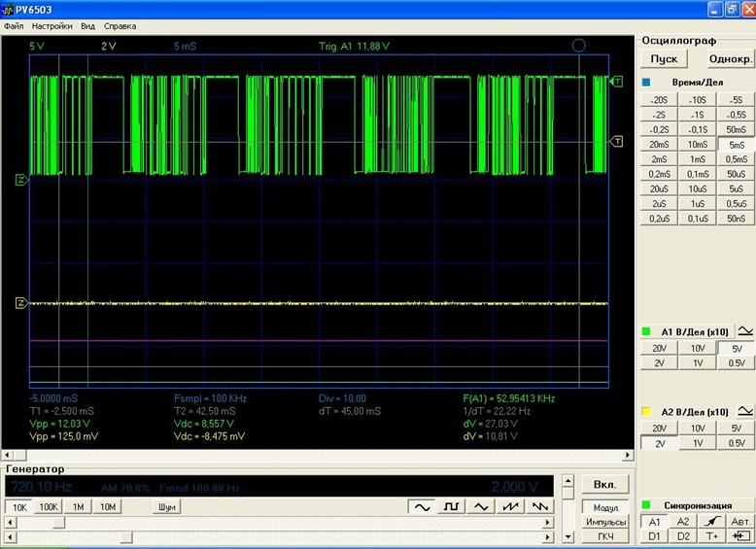
Task: Select the 10K generator frequency range
Action: click(x=19, y=507)
